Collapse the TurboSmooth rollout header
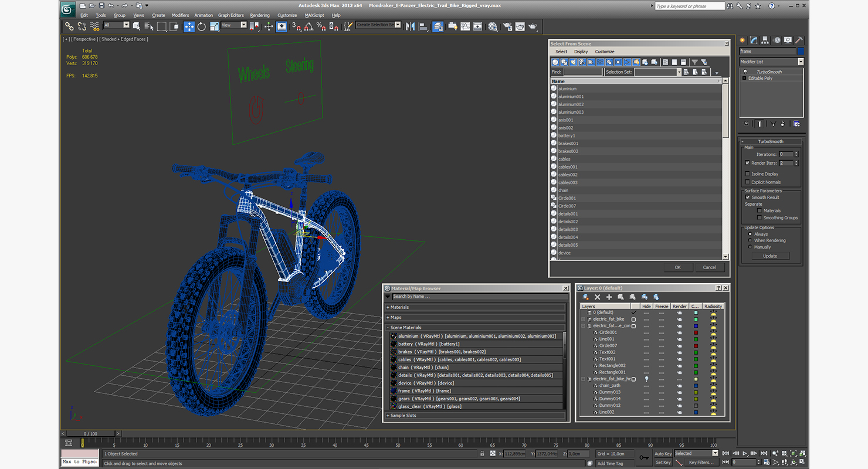Viewport: 868px width, 469px height. coord(771,141)
